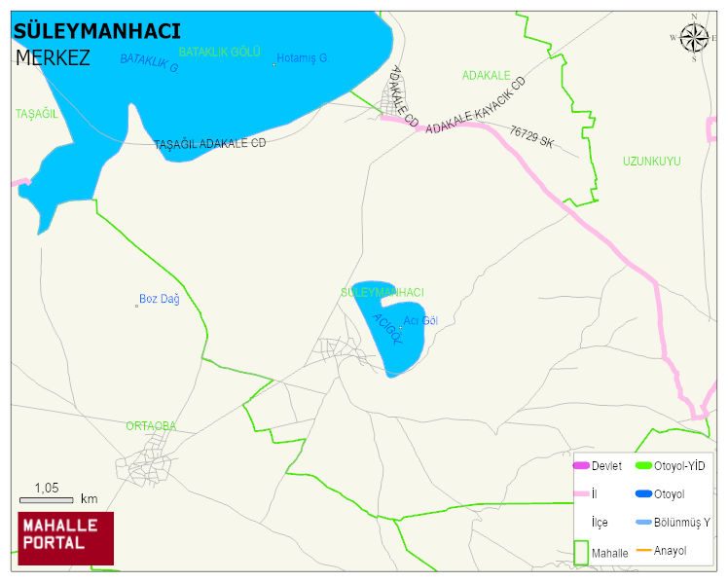Click the ADAKALE KAYACIK CD road label
Screen dimensions: 728x582
tap(475, 106)
